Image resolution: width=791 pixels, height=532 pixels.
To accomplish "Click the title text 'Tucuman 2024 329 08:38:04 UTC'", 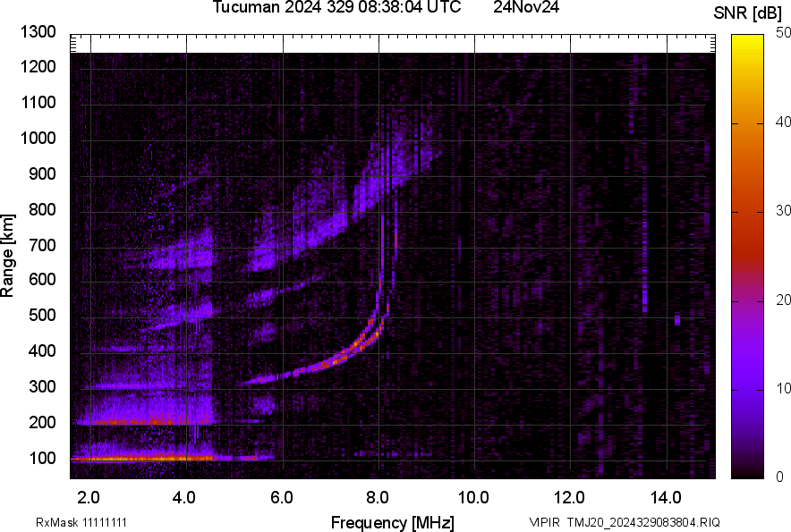I will [336, 7].
